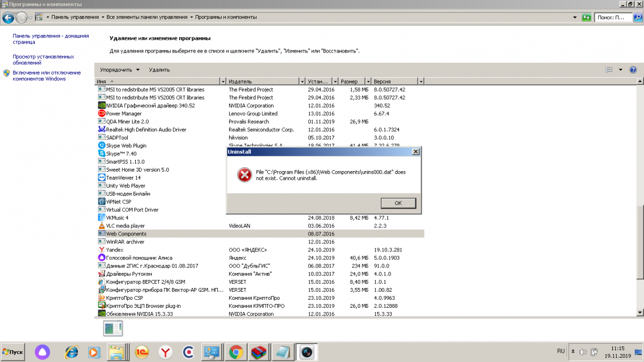
Task: Click OK in the Uninstall error dialog
Action: [398, 203]
